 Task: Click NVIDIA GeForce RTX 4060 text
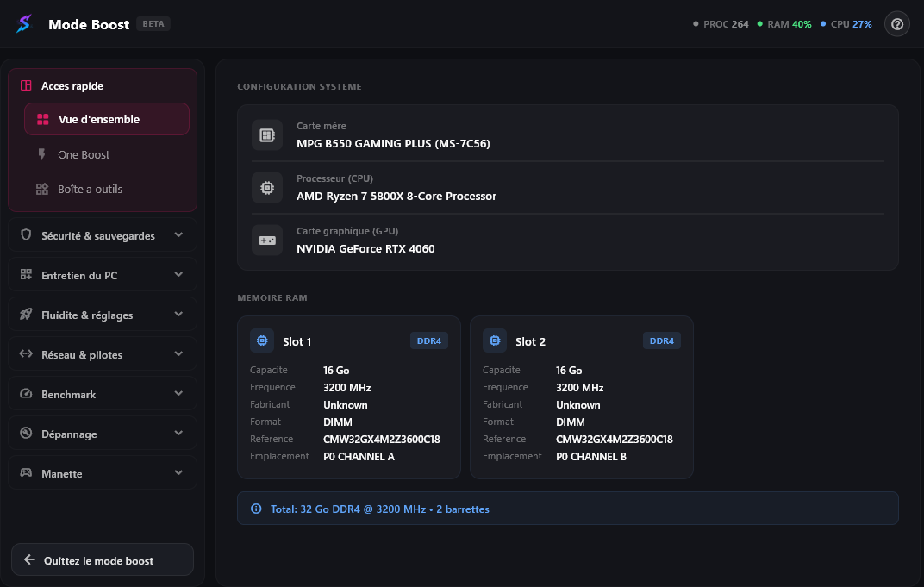click(365, 249)
